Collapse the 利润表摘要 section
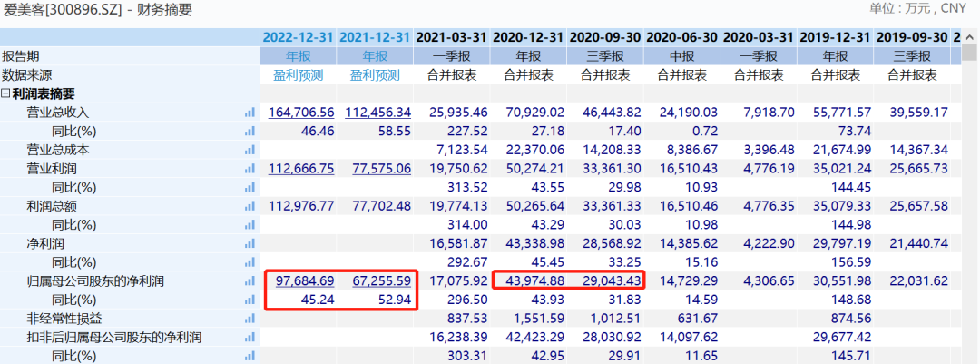 tap(5, 94)
